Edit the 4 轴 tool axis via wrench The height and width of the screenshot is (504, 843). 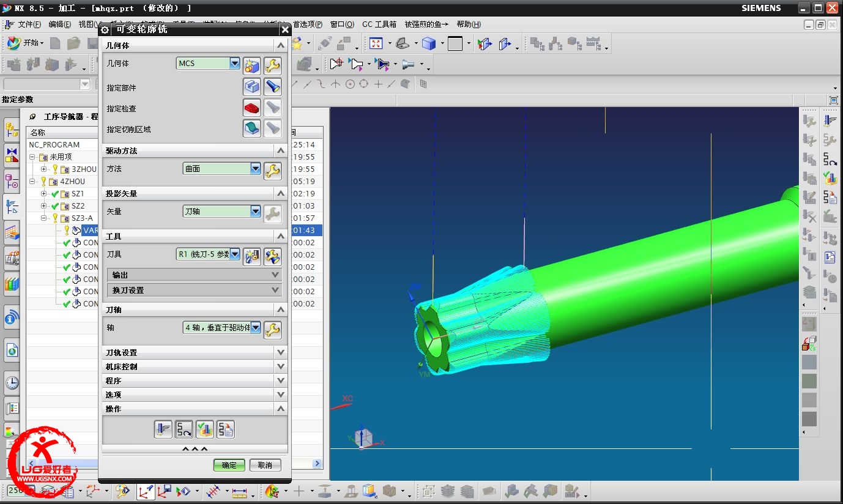pyautogui.click(x=272, y=330)
